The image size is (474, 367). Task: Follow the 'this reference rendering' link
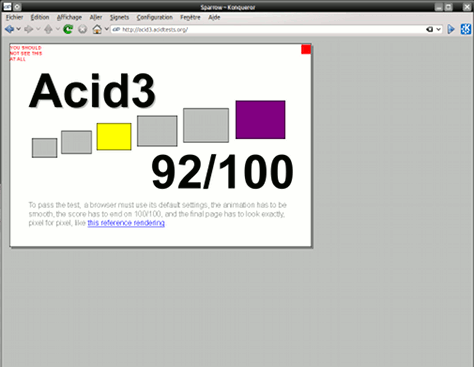(x=126, y=223)
